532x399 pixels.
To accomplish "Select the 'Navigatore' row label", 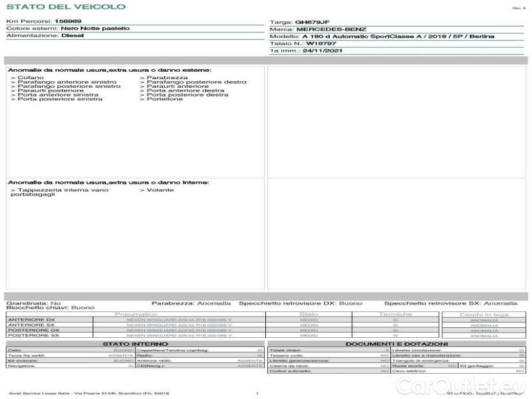I will [21, 366].
